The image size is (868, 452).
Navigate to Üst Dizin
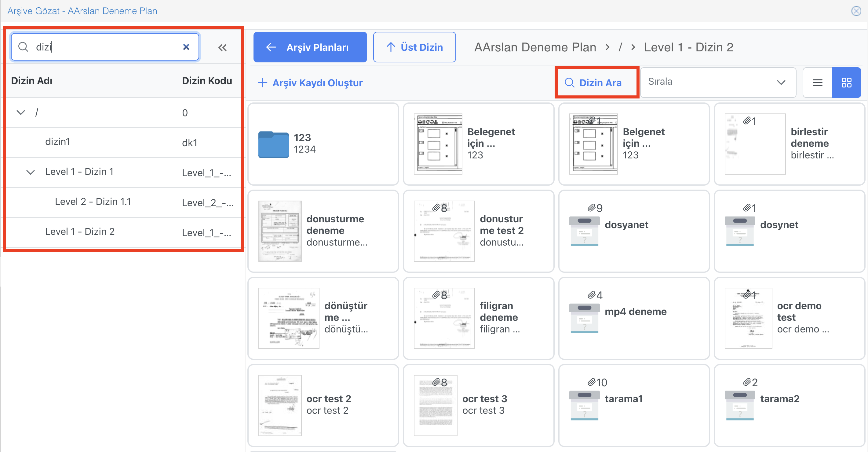coord(414,47)
